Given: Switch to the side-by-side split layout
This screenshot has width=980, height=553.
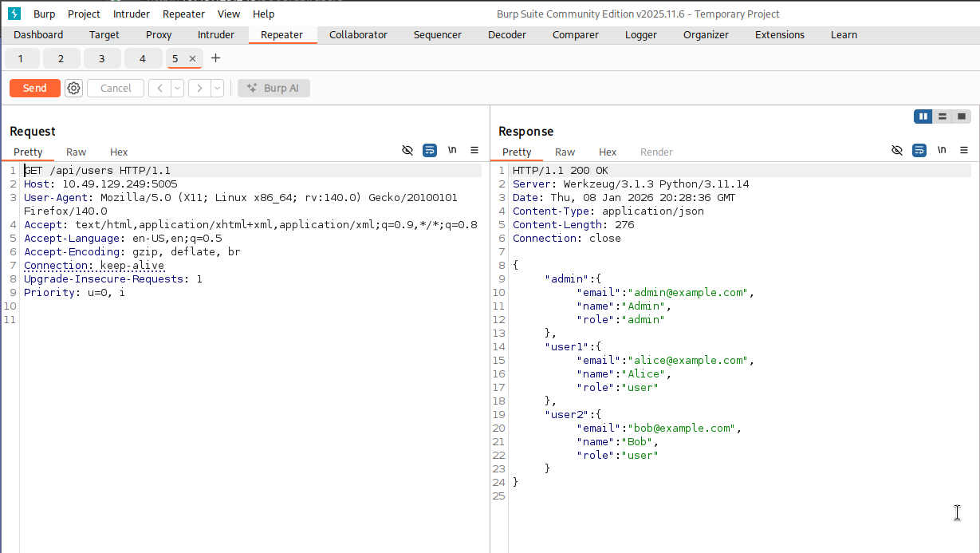Looking at the screenshot, I should [923, 117].
